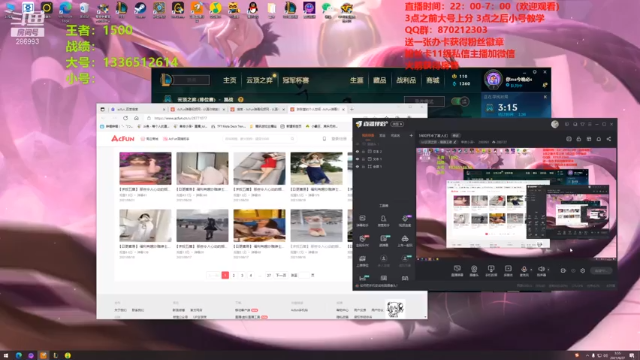Click the AcFun logo
The height and width of the screenshot is (360, 640).
pos(122,139)
